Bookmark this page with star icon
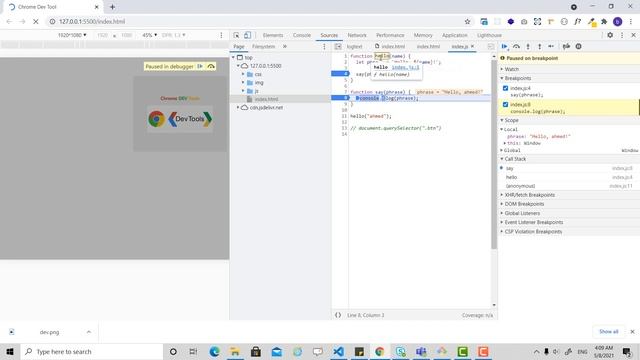The width and height of the screenshot is (640, 360). (467, 21)
